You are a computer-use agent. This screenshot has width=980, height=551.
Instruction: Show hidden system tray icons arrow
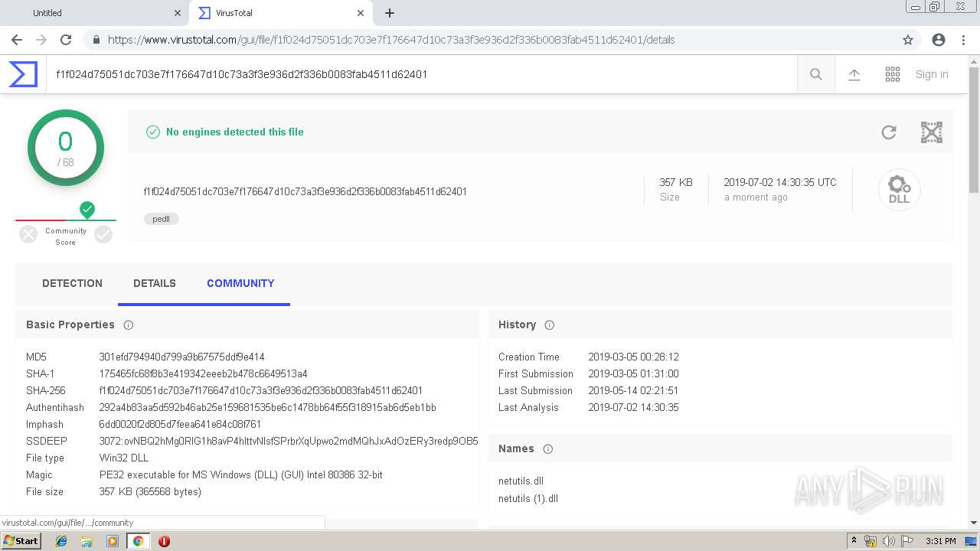tap(854, 541)
